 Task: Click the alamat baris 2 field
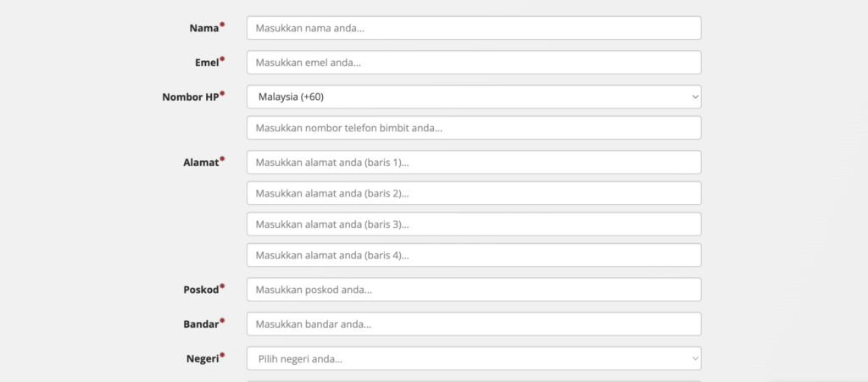tap(473, 193)
